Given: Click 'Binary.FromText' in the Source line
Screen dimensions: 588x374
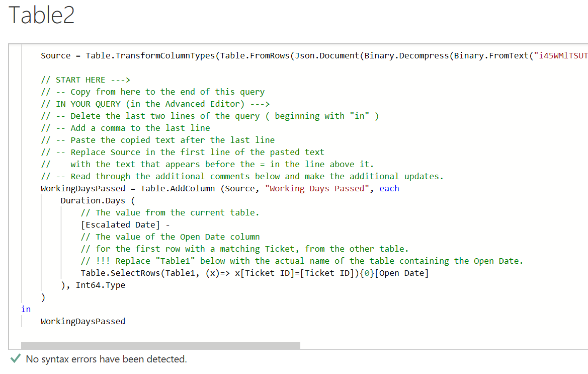Looking at the screenshot, I should (x=491, y=55).
